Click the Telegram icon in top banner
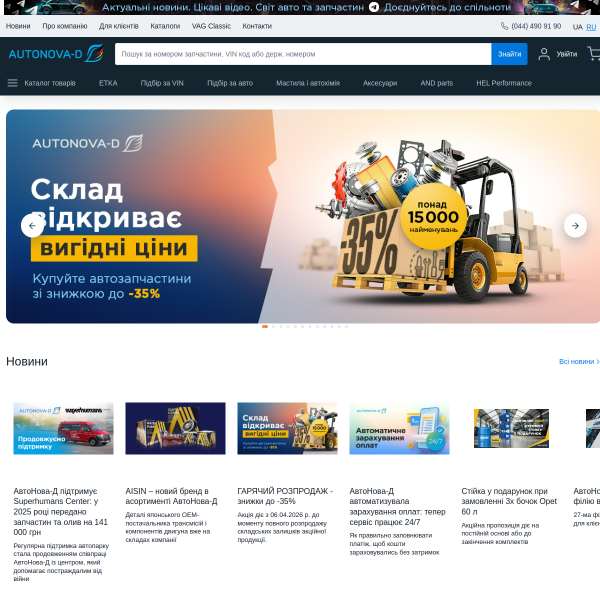Screen dimensions: 600x600 click(374, 7)
